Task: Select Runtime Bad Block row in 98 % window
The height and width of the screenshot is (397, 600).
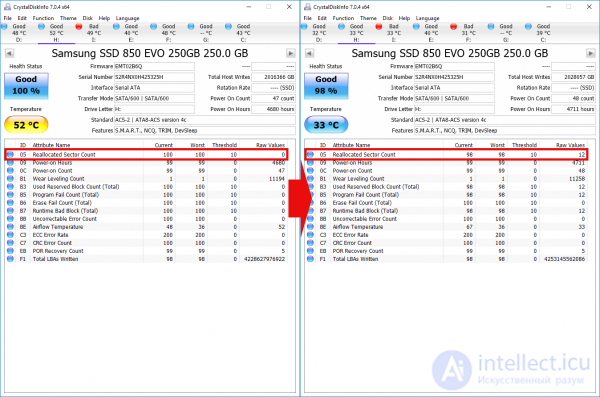Action: (447, 211)
